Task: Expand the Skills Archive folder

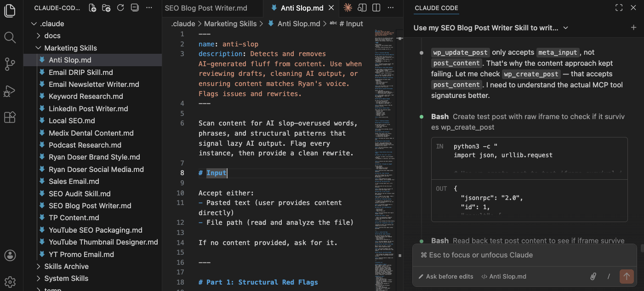Action: pyautogui.click(x=66, y=266)
